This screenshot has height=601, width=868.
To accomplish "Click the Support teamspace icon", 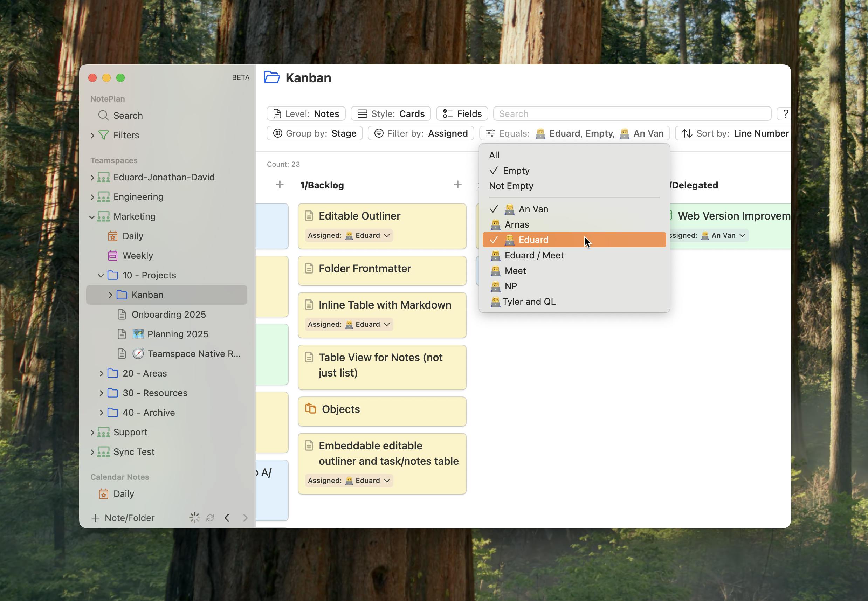I will tap(103, 432).
